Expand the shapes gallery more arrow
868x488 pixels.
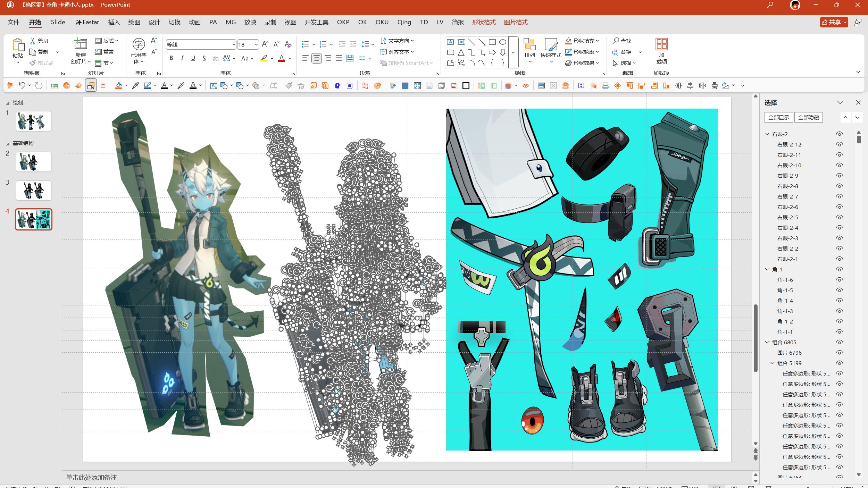pyautogui.click(x=513, y=52)
